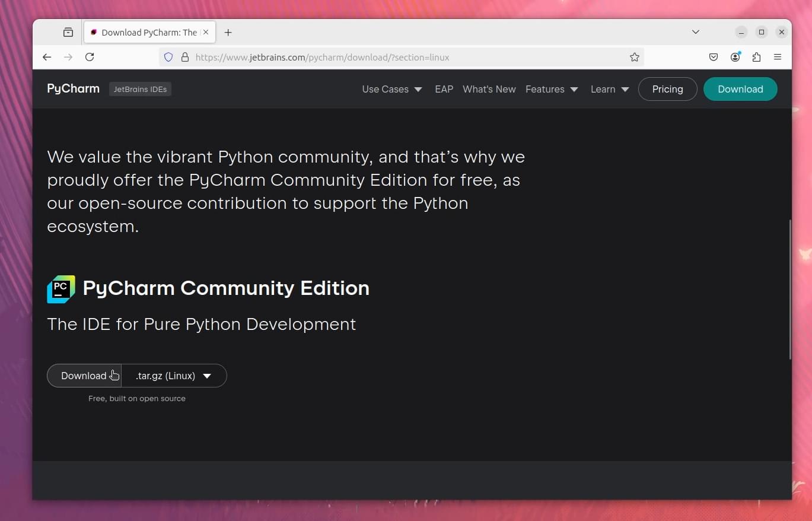Select the Download PyCharm browser tab
Image resolution: width=812 pixels, height=521 pixels.
pyautogui.click(x=149, y=32)
